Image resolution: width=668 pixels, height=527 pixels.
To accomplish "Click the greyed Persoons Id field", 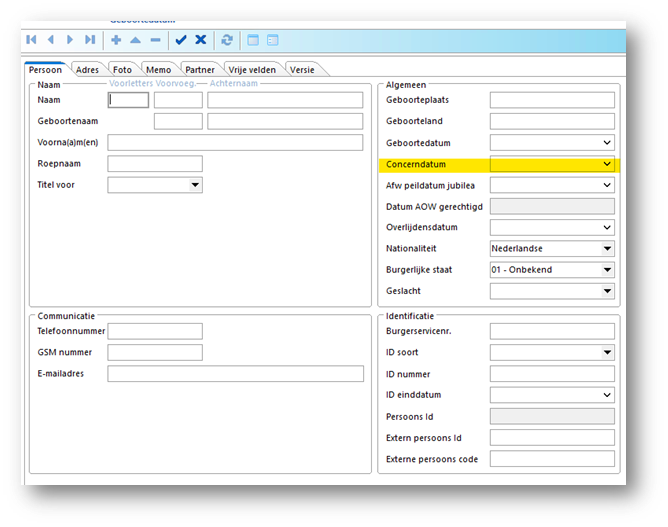I will 552,416.
